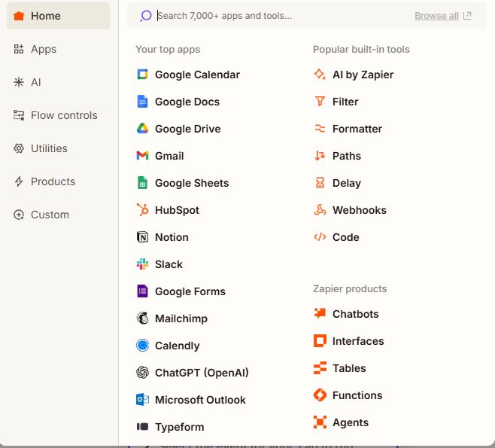Open Interfaces product label
The height and width of the screenshot is (448, 495).
point(358,341)
